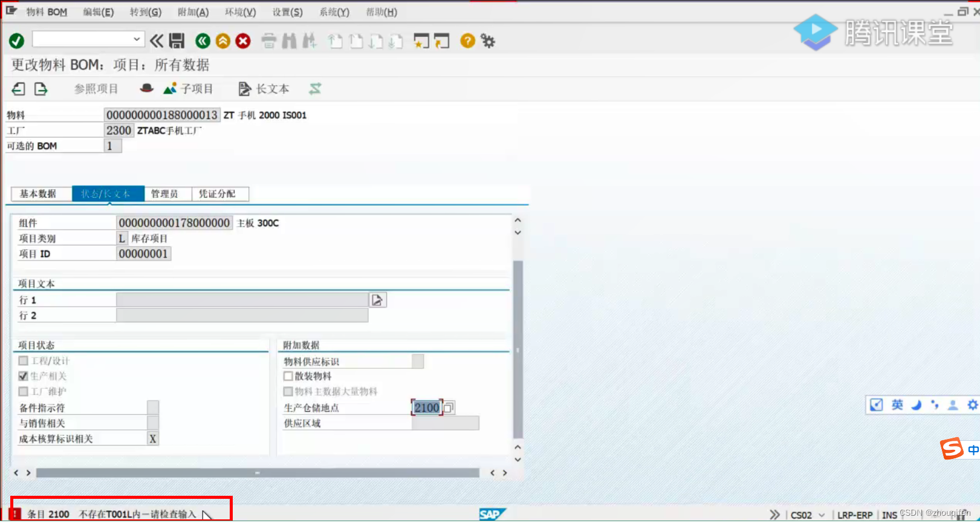
Task: Click the Sogou input method S icon
Action: tap(952, 449)
